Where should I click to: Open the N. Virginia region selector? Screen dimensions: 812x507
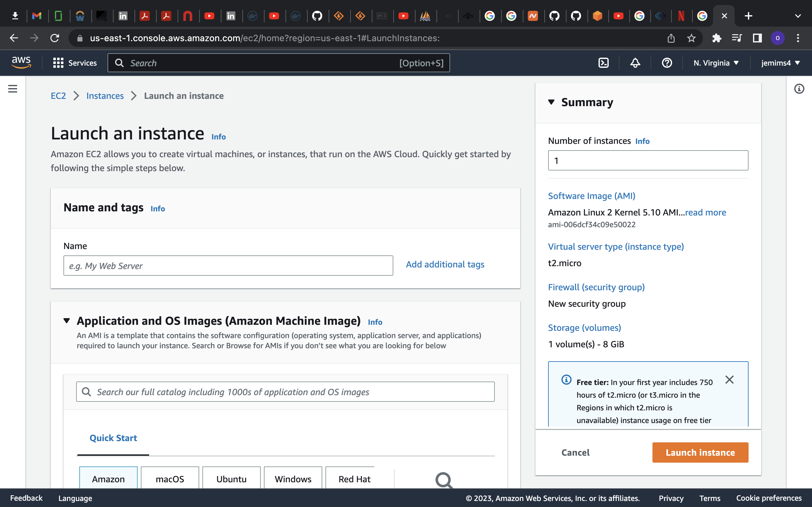pyautogui.click(x=716, y=63)
